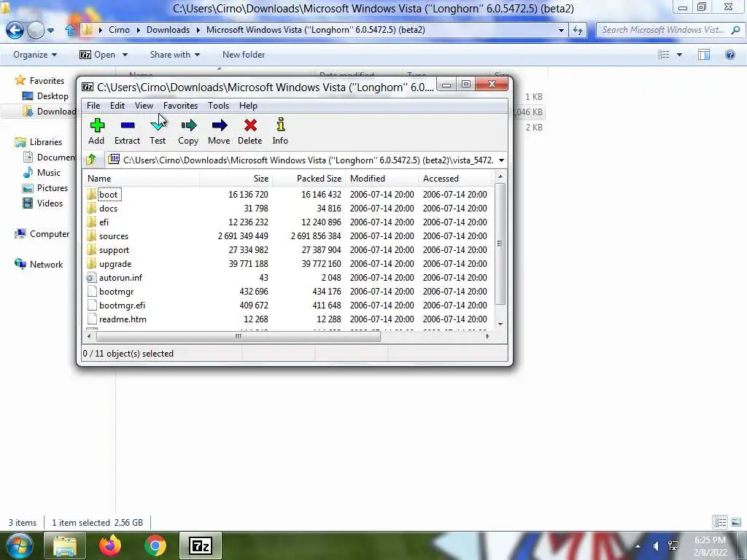Open Explorer recent pages dropdown arrow
Viewport: 747px width, 560px height.
click(x=50, y=31)
